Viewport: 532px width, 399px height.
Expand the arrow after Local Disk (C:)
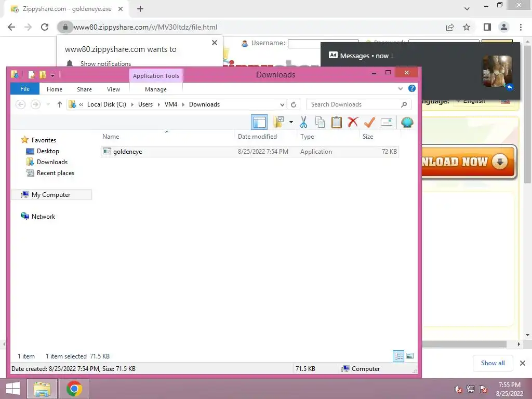coord(132,104)
